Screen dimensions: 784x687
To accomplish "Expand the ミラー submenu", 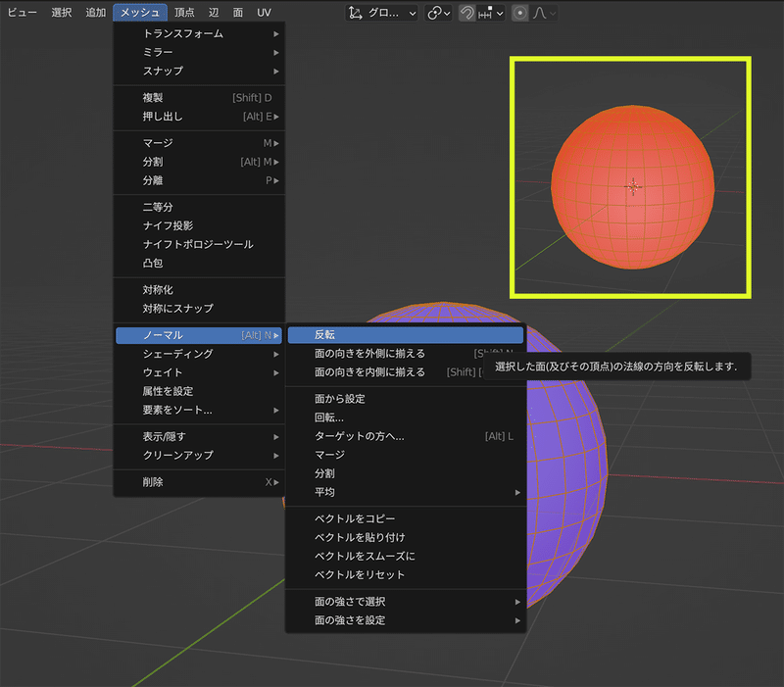I will click(x=199, y=52).
